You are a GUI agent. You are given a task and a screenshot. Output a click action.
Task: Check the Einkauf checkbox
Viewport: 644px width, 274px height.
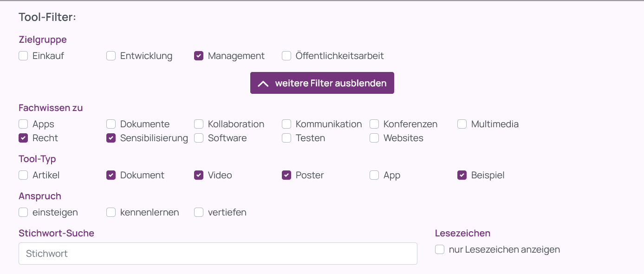click(x=23, y=56)
